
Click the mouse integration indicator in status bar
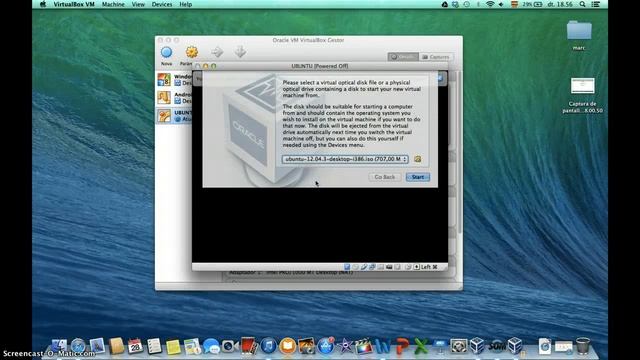[x=408, y=267]
